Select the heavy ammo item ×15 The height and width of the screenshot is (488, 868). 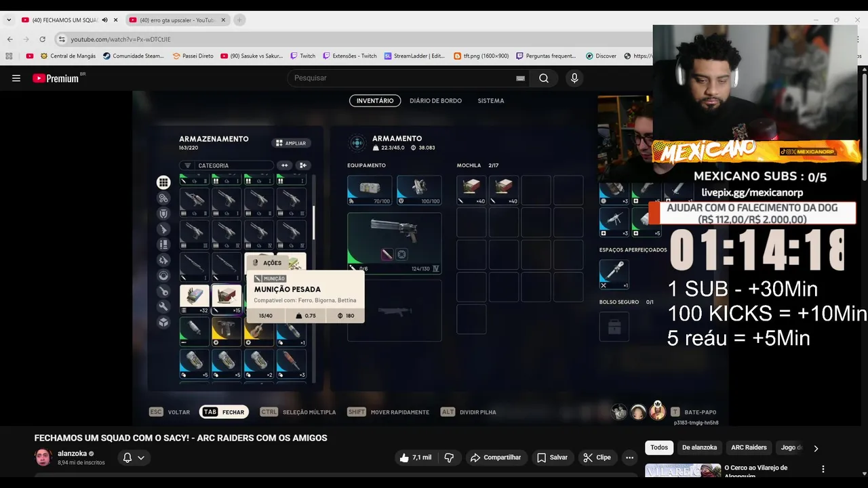tap(226, 299)
